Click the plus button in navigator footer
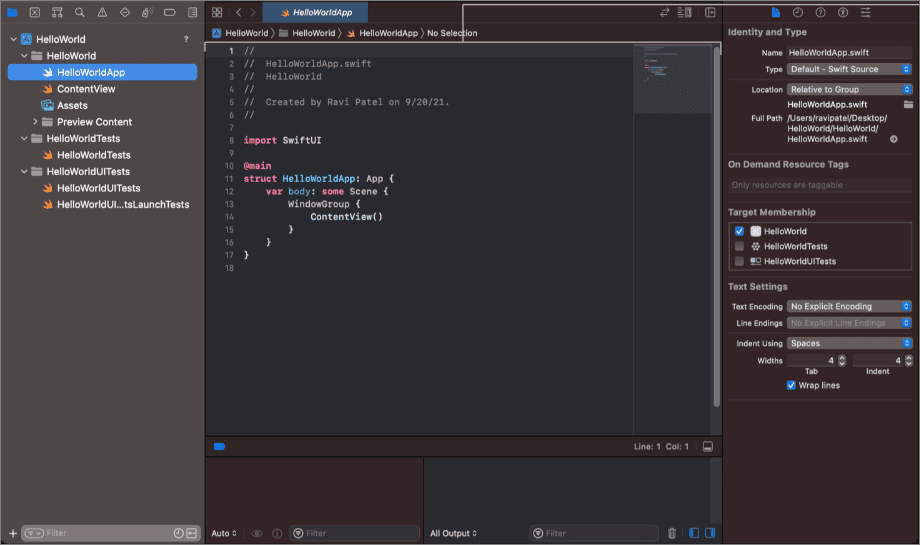 point(12,533)
